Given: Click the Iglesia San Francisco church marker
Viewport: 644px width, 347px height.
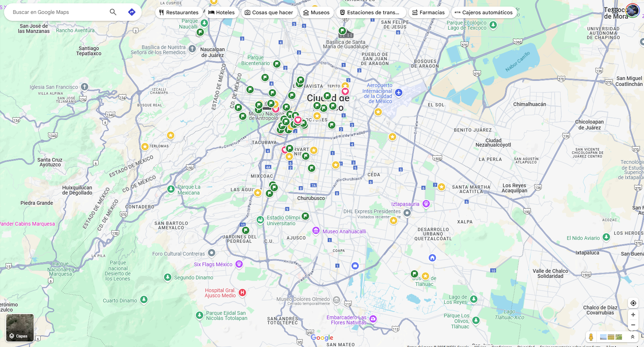Looking at the screenshot, I should point(85,87).
